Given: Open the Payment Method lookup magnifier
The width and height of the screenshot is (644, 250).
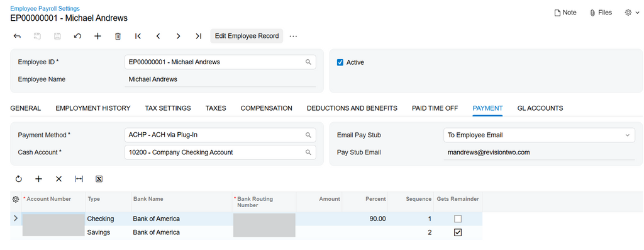Looking at the screenshot, I should point(308,135).
